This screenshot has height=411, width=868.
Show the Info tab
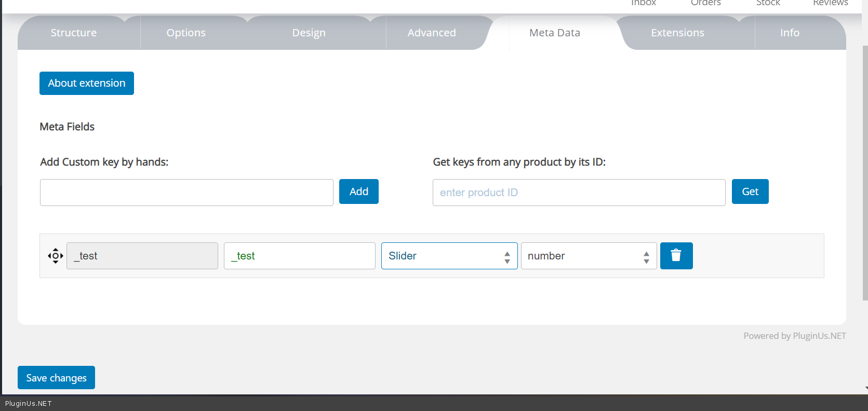point(789,33)
